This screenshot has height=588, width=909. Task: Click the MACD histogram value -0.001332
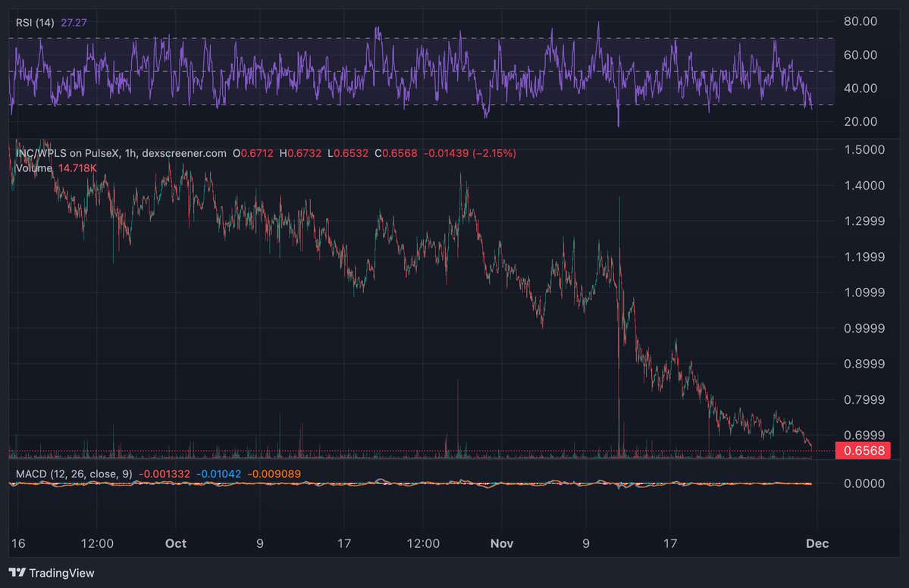tap(164, 474)
